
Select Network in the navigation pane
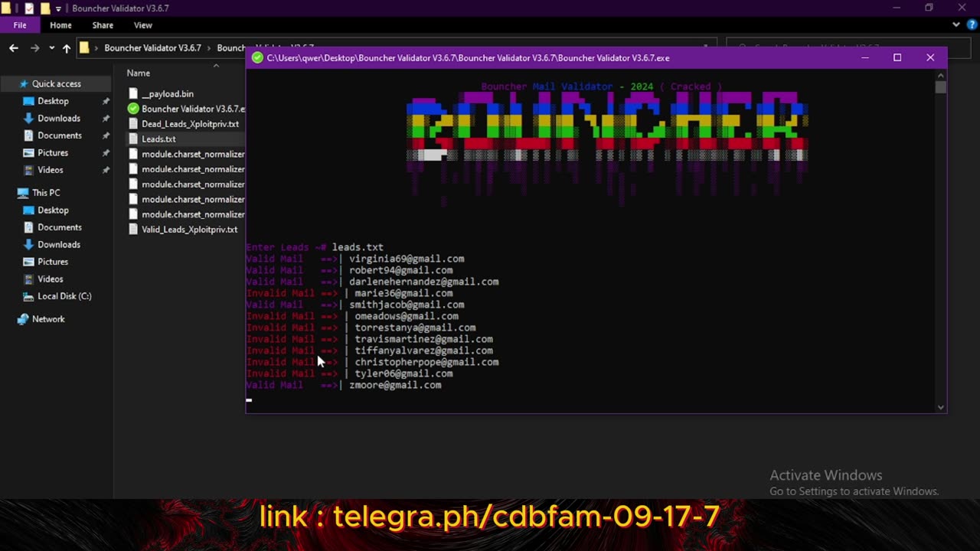tap(48, 319)
